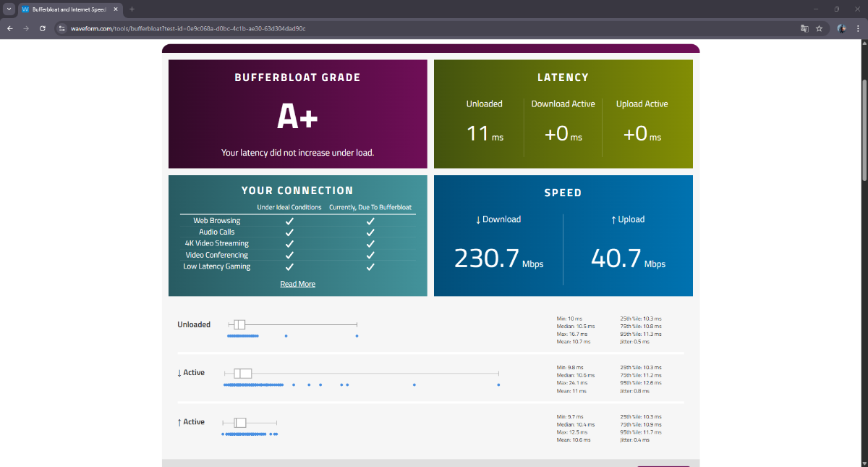This screenshot has height=467, width=868.
Task: Open the site information icon in address bar
Action: (62, 28)
